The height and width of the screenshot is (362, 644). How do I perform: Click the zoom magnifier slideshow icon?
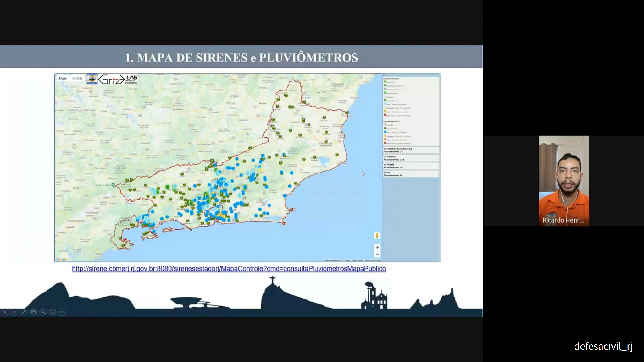tap(43, 312)
